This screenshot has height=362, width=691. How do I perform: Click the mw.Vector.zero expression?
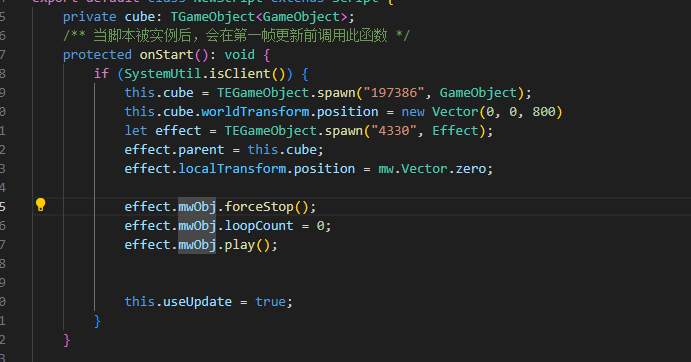(432, 168)
